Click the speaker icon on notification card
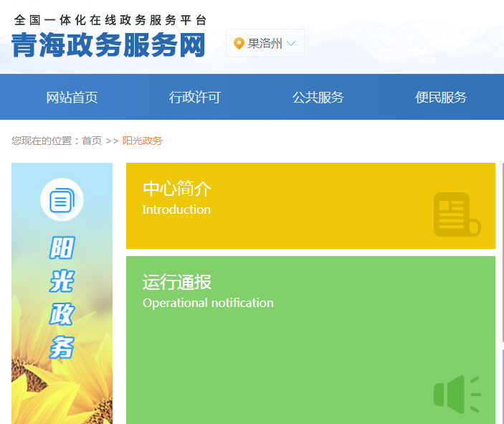 457,395
